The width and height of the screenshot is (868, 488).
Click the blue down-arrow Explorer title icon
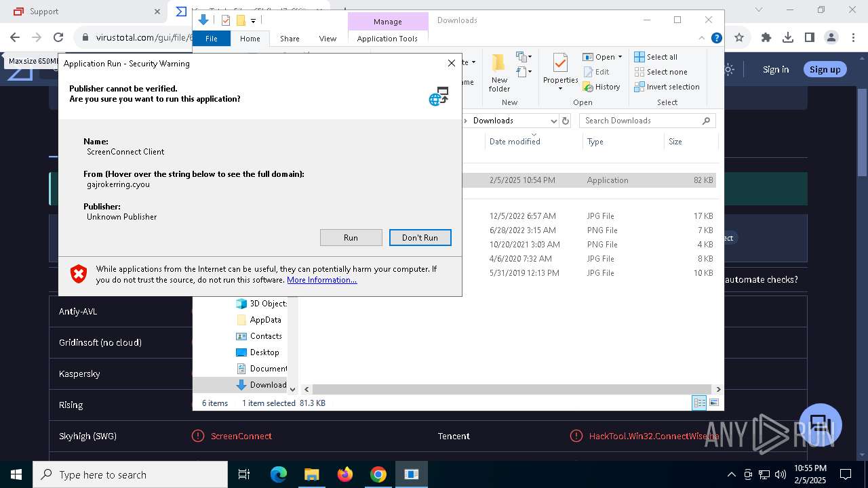click(x=203, y=20)
